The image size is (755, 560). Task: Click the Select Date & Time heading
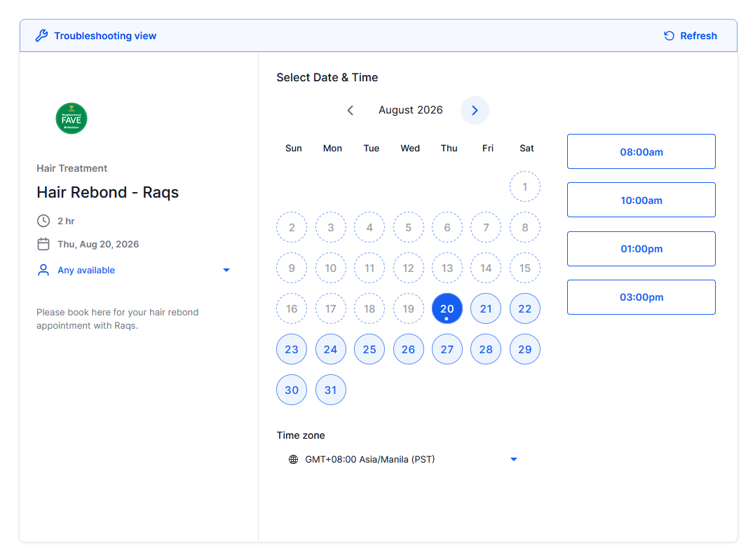tap(327, 77)
